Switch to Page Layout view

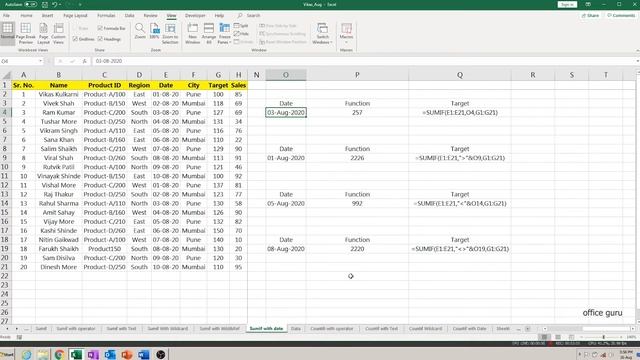43,33
